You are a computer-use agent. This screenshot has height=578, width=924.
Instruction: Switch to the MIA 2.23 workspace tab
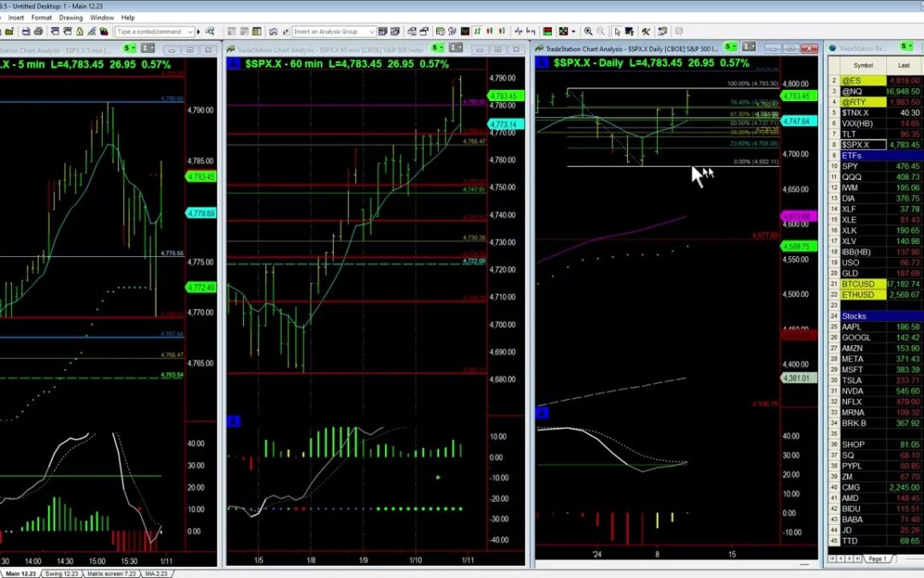(157, 573)
